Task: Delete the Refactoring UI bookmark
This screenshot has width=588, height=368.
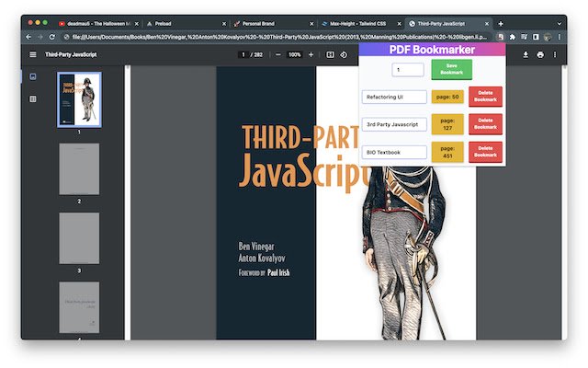Action: pos(485,97)
